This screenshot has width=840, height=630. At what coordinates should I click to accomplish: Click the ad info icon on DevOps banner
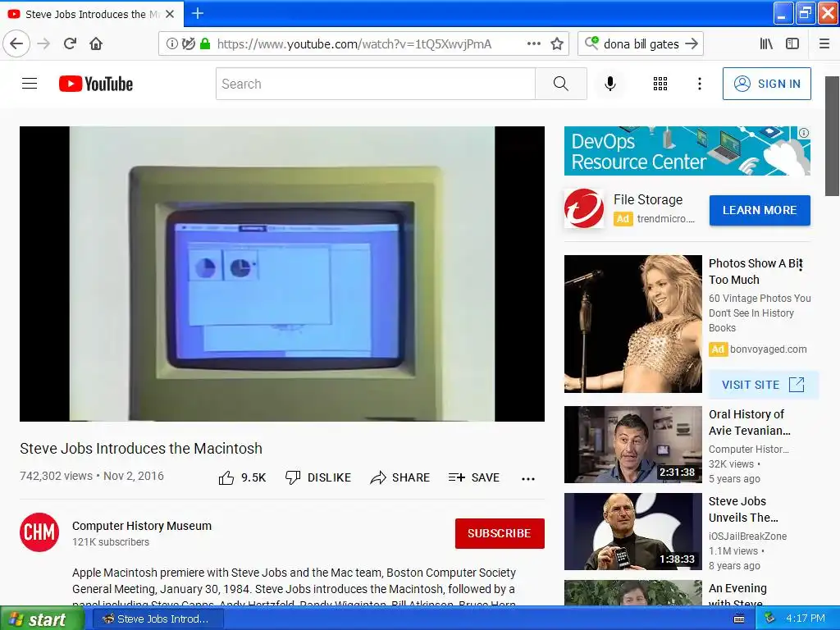coord(804,133)
